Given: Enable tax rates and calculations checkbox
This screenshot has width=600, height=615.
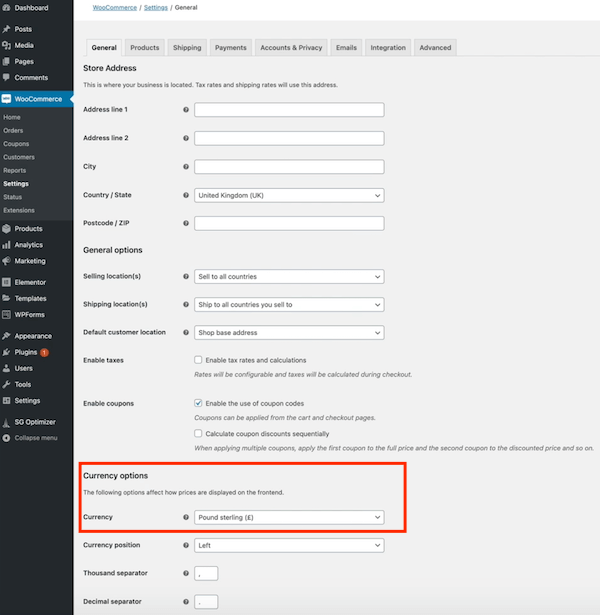Looking at the screenshot, I should click(198, 360).
